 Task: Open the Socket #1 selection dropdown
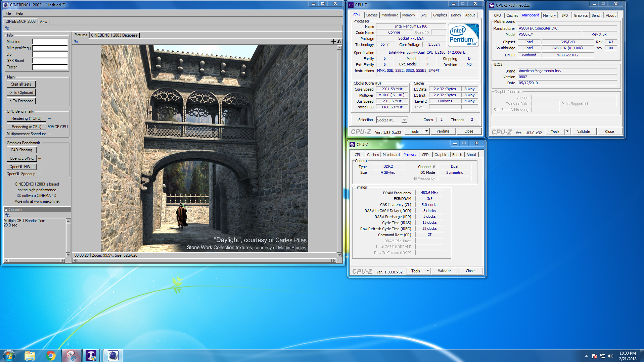pos(404,120)
